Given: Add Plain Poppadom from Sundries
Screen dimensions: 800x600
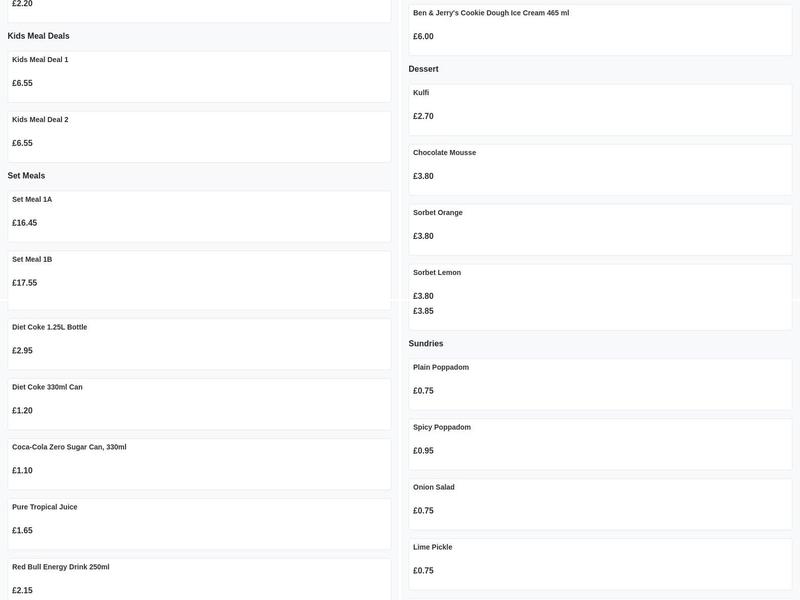Looking at the screenshot, I should pyautogui.click(x=600, y=384).
